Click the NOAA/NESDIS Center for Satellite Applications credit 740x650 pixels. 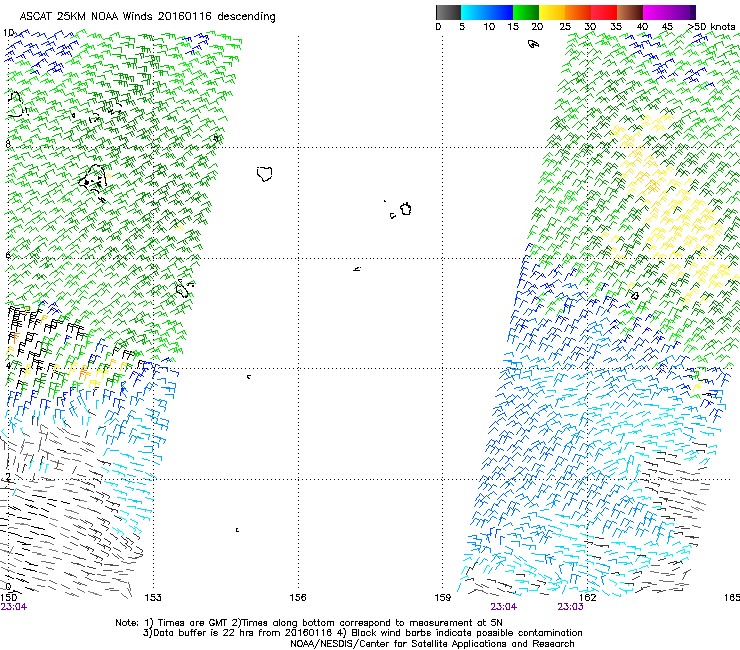point(432,644)
